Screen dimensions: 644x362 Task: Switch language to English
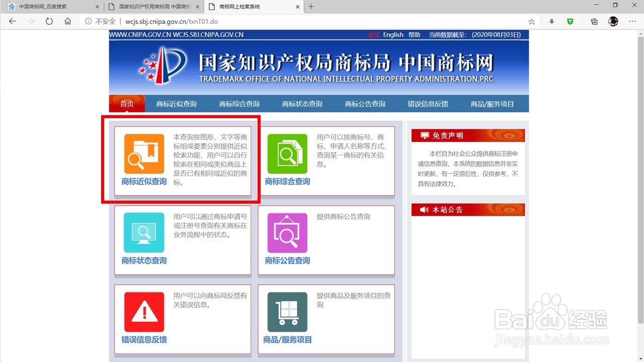pyautogui.click(x=393, y=35)
